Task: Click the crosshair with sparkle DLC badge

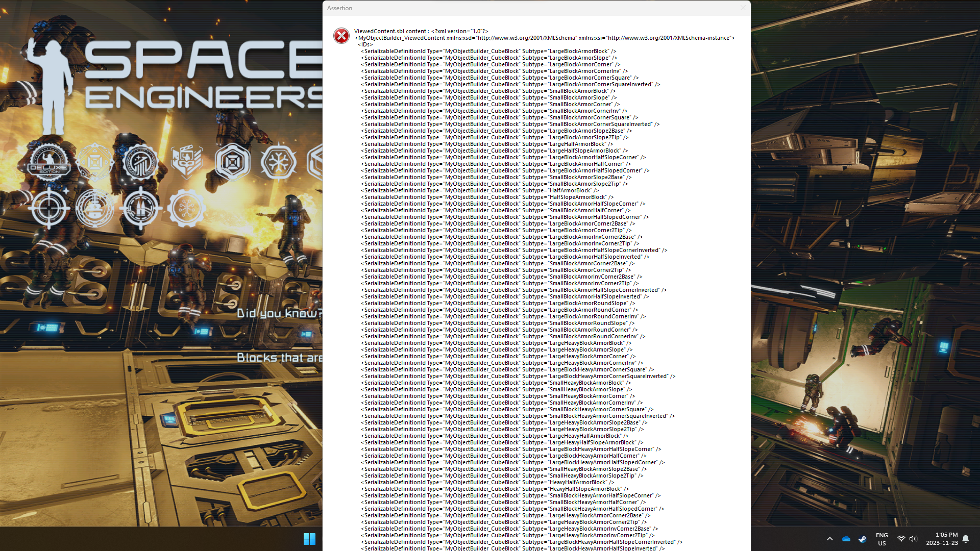Action: 48,208
